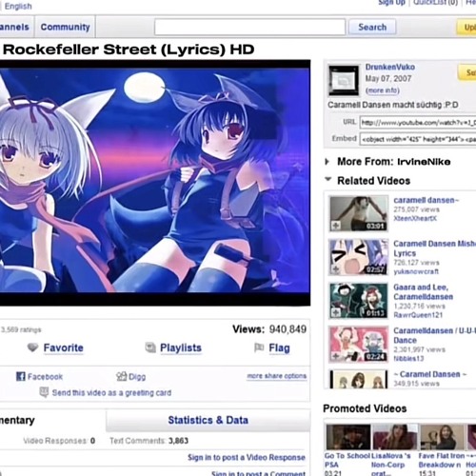Open ~ Caramel Dansen ~ video title
Image resolution: width=476 pixels, height=476 pixels.
430,374
